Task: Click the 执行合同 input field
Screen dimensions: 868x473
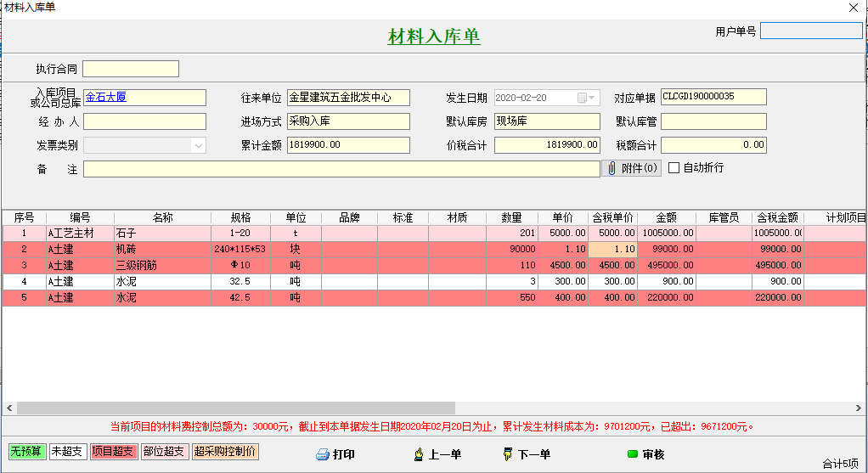Action: point(131,69)
